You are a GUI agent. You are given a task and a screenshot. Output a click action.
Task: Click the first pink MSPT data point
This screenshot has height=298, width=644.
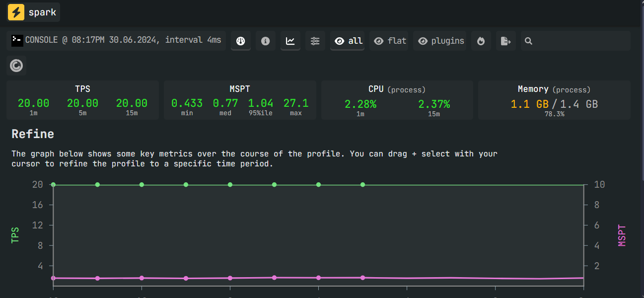(x=53, y=278)
